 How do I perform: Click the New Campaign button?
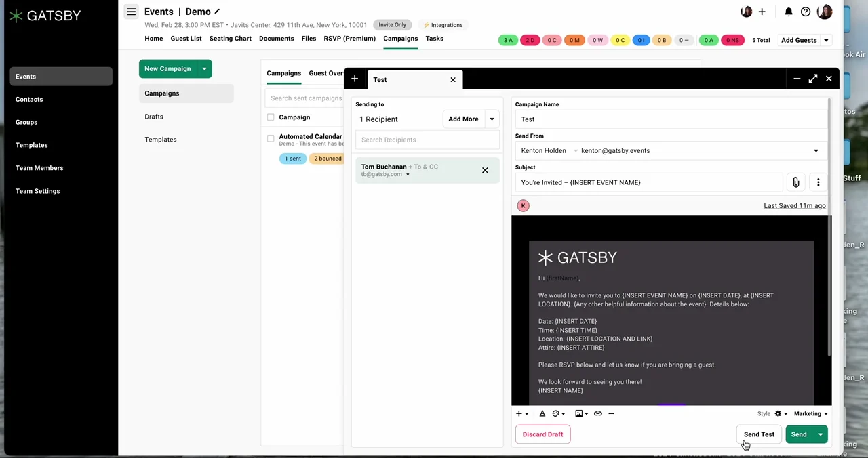tap(167, 68)
